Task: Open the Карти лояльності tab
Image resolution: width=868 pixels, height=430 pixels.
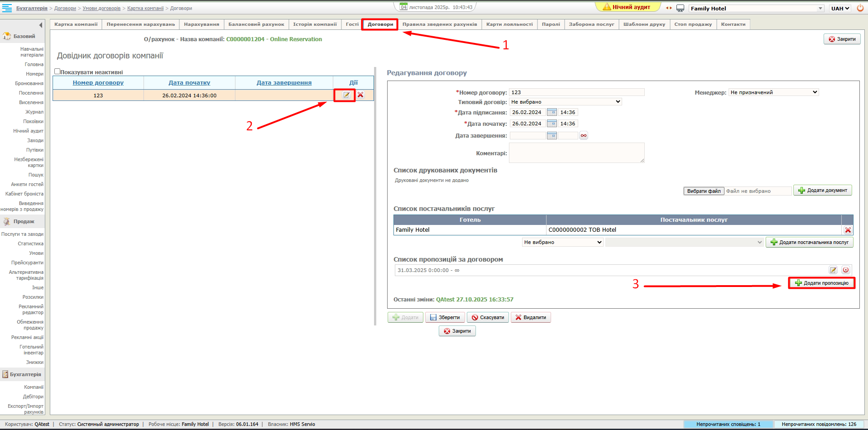Action: [509, 24]
